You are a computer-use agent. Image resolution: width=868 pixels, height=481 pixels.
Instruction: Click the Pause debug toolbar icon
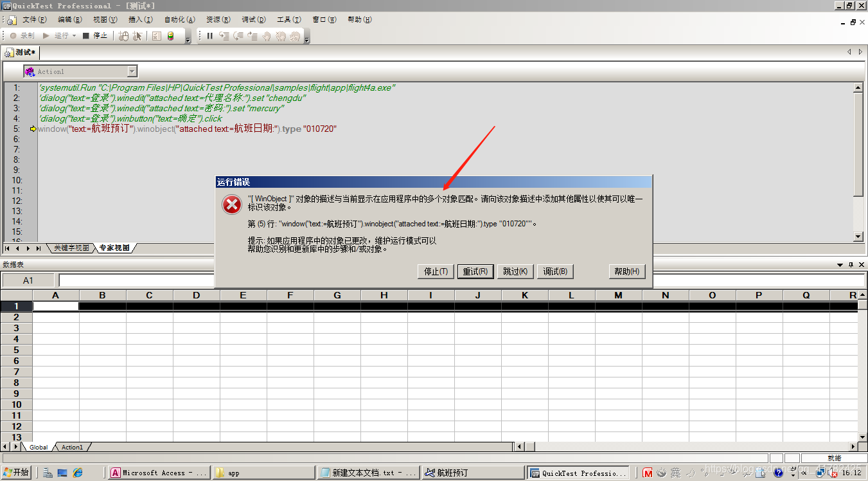(x=209, y=36)
